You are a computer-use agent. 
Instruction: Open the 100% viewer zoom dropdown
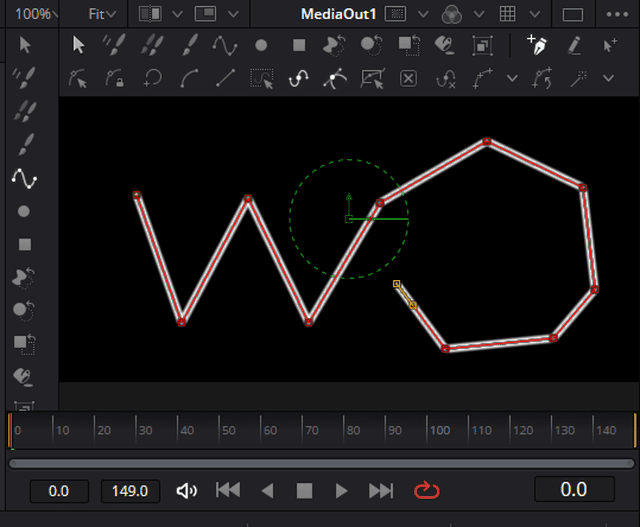pos(36,14)
